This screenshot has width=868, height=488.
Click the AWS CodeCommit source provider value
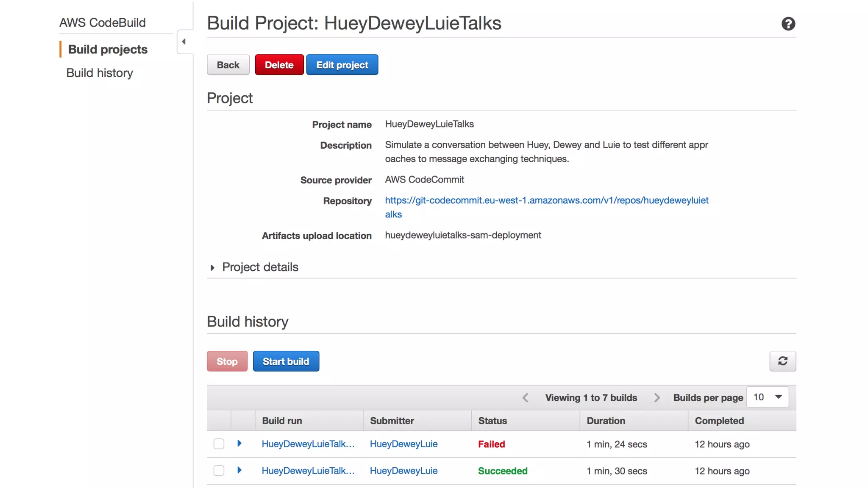tap(424, 179)
